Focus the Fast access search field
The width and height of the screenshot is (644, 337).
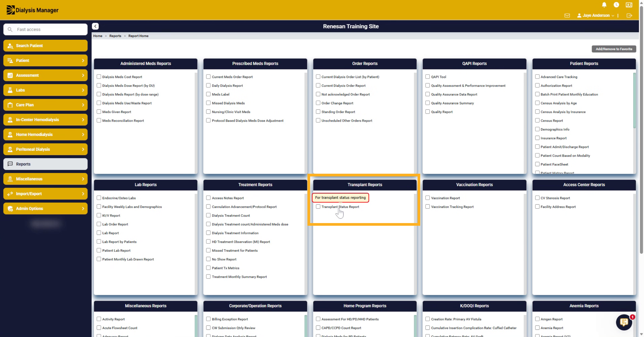pyautogui.click(x=45, y=29)
